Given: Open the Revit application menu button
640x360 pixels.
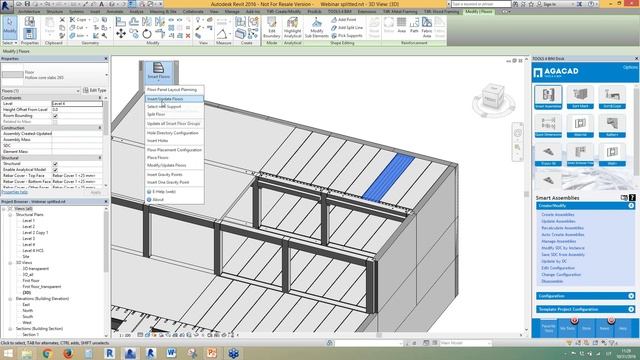Looking at the screenshot, I should coord(6,5).
